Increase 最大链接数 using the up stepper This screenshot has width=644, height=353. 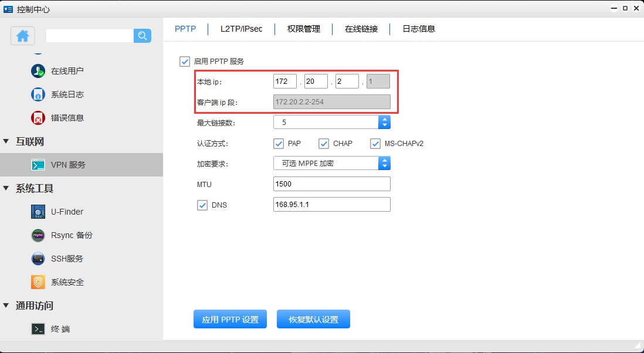coord(385,118)
